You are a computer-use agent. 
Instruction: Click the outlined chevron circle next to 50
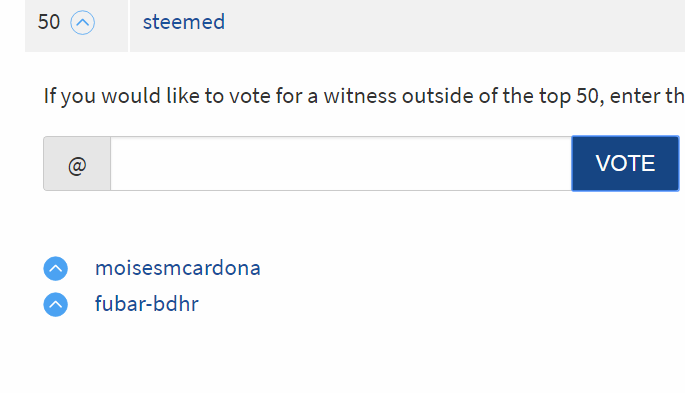click(x=83, y=22)
